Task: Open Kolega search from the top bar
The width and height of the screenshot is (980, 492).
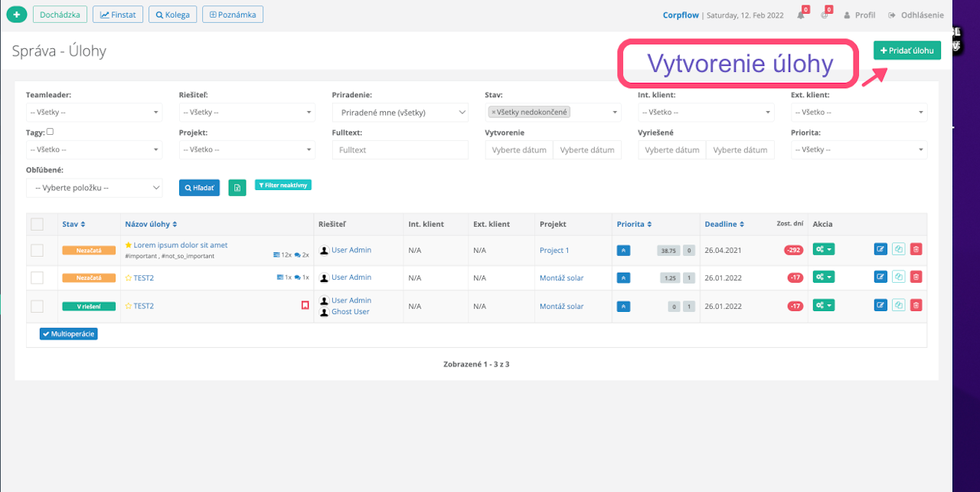Action: point(172,14)
